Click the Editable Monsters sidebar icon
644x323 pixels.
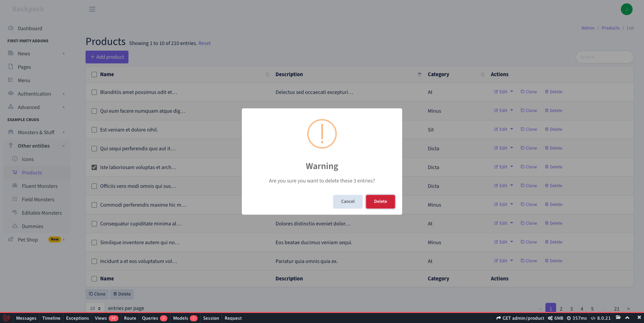point(15,212)
